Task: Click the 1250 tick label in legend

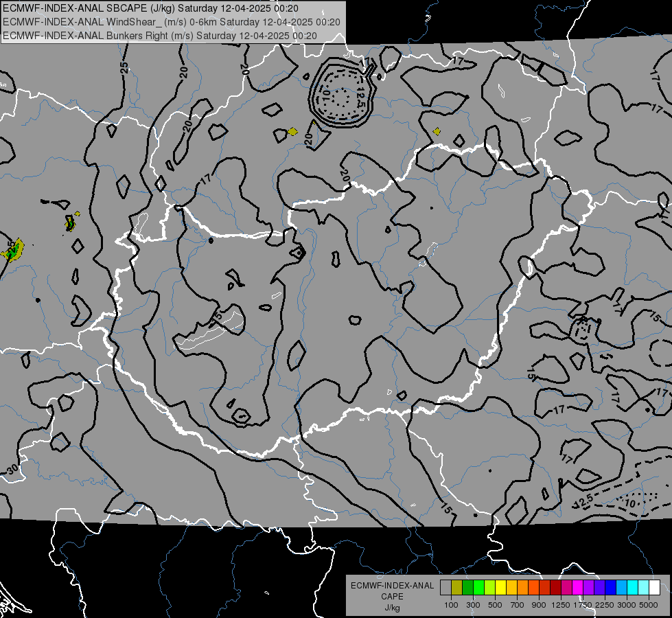Action: 561,605
